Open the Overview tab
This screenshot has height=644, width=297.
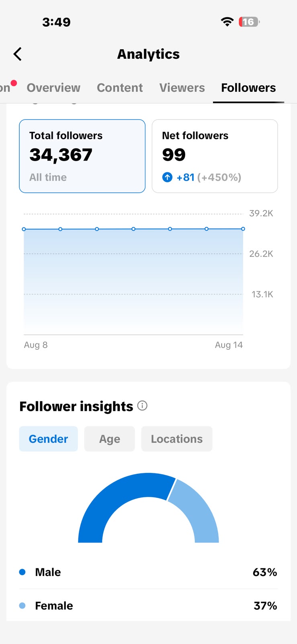[53, 88]
